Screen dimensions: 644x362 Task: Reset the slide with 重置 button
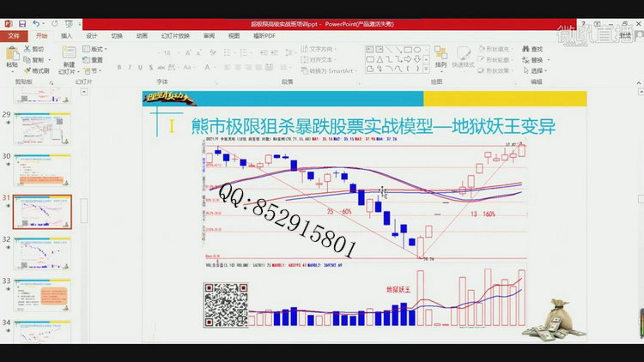94,60
